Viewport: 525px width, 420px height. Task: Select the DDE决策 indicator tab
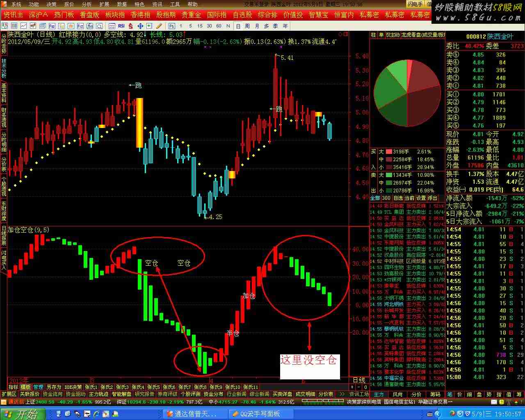click(x=73, y=387)
